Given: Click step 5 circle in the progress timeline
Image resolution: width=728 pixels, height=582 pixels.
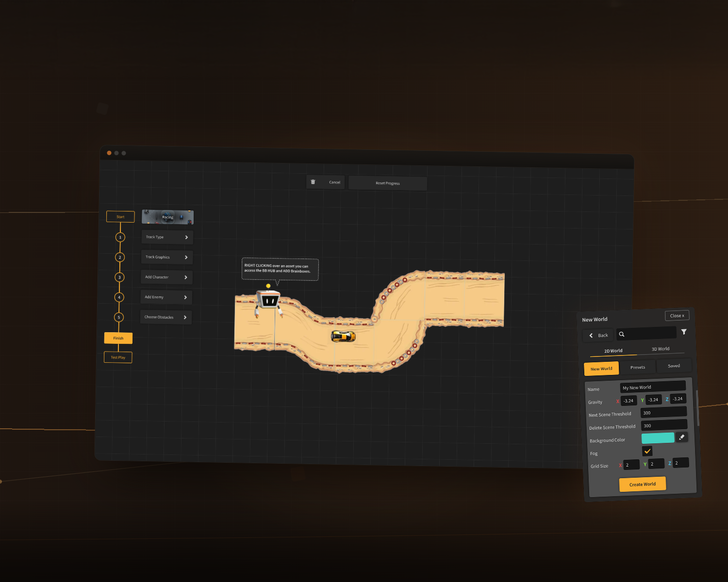Looking at the screenshot, I should tap(119, 317).
